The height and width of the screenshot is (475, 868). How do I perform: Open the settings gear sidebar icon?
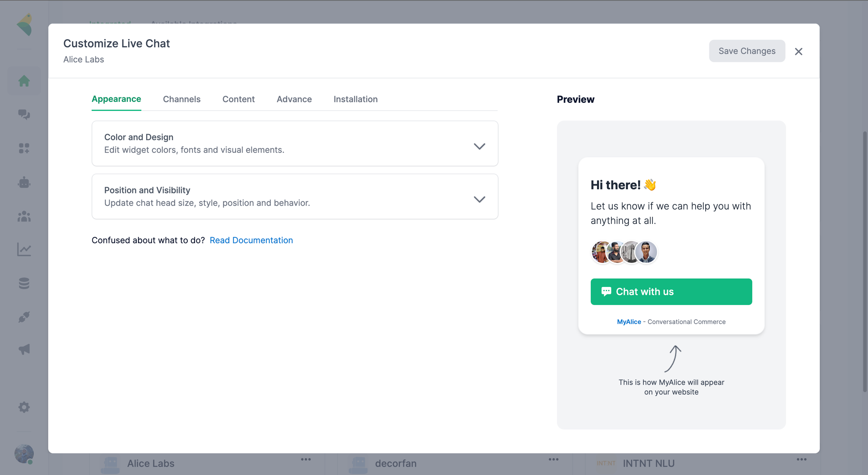coord(24,407)
